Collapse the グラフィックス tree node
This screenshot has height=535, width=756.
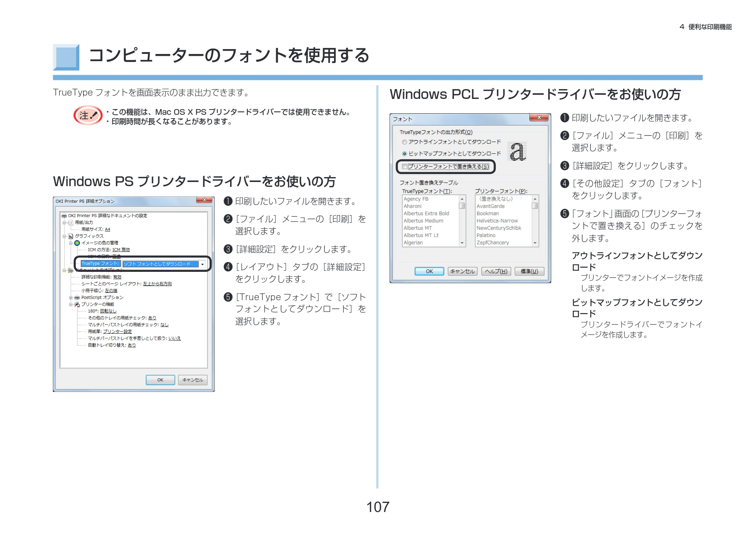[65, 236]
